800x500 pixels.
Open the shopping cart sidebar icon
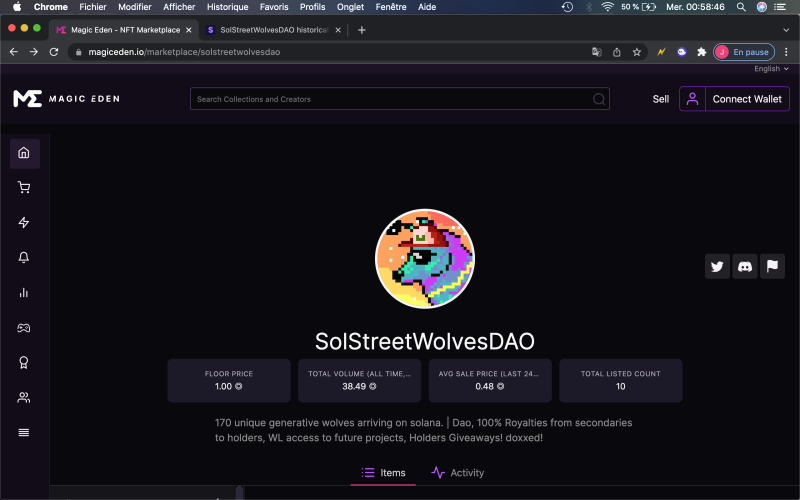tap(24, 188)
